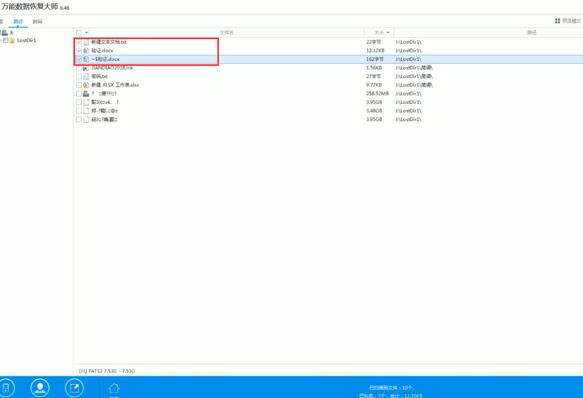Viewport: 583px width, 398px height.
Task: Click the file icon on the 256.52MB row
Action: point(86,93)
